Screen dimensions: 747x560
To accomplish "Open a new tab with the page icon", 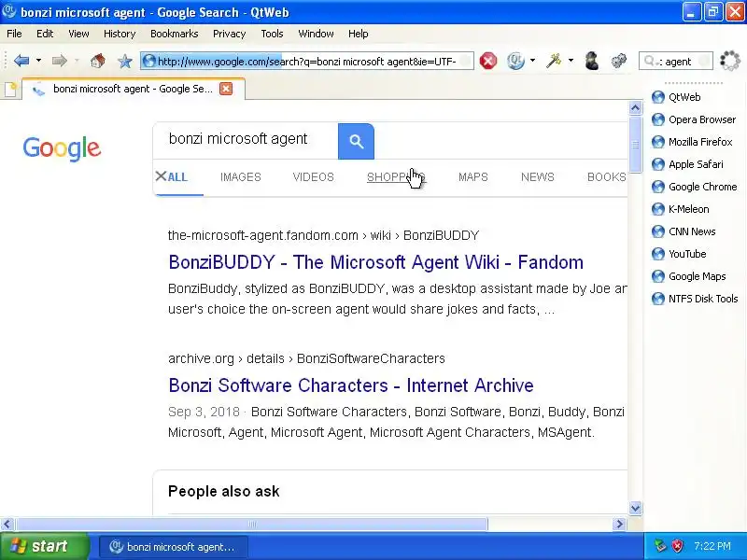I will [x=10, y=89].
